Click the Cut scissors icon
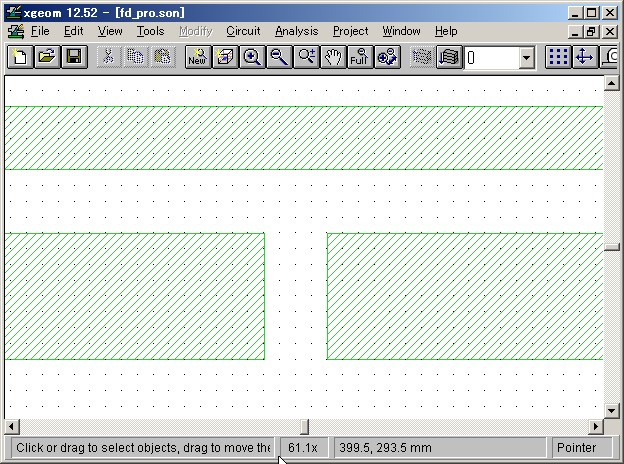Screen dimensions: 624x464 tap(109, 57)
